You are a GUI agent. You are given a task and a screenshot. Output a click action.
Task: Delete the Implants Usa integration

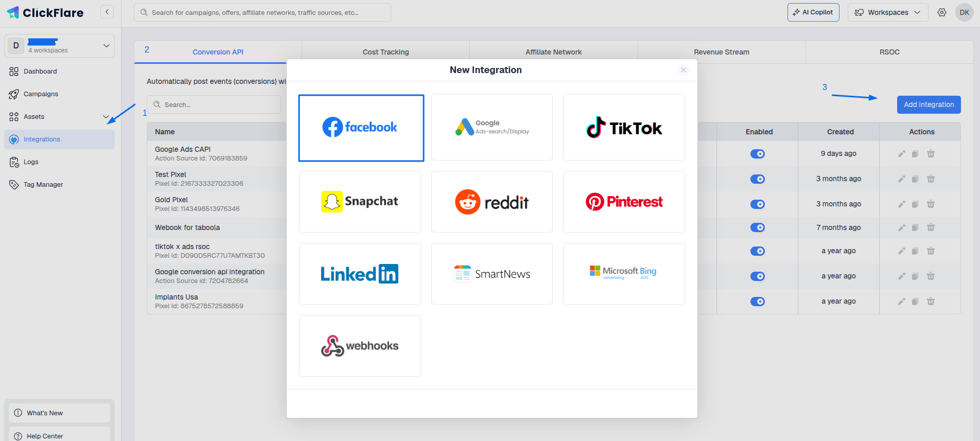pyautogui.click(x=931, y=302)
